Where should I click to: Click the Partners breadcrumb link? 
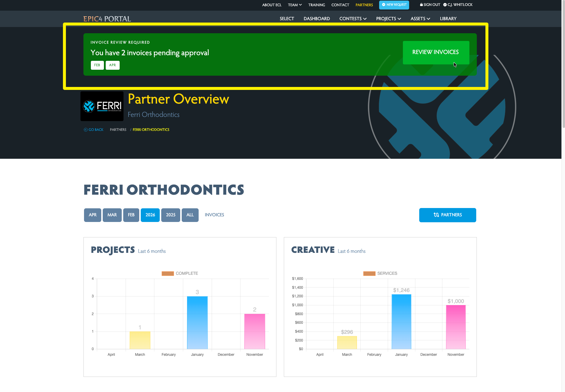pos(118,130)
